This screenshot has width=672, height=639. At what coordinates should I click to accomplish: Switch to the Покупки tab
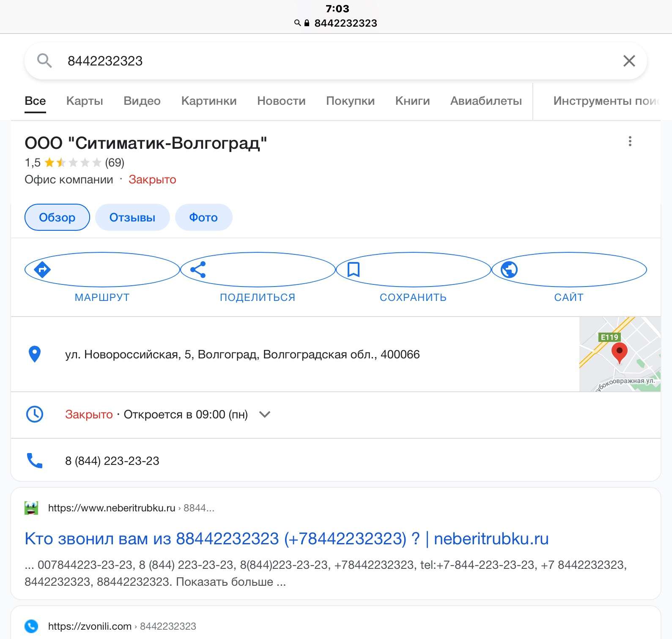tap(350, 101)
